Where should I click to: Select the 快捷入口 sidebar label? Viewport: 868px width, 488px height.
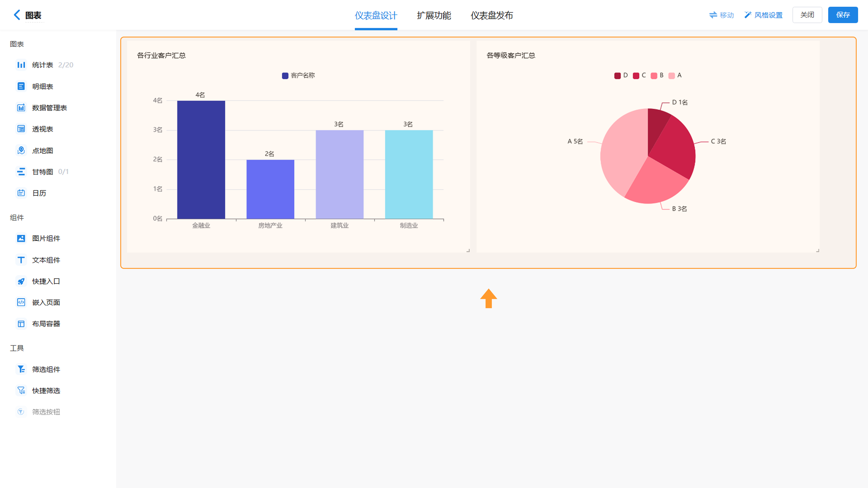tap(46, 281)
